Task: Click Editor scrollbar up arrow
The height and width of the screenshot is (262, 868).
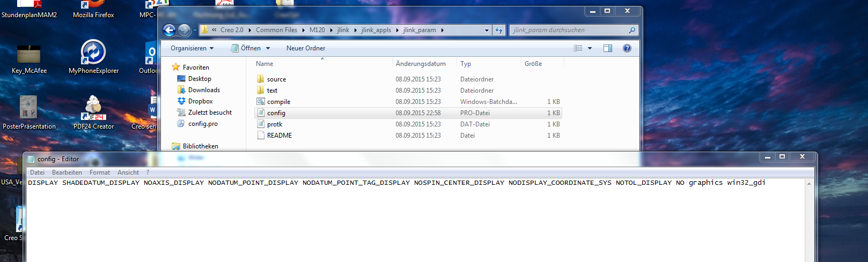Action: click(x=810, y=183)
